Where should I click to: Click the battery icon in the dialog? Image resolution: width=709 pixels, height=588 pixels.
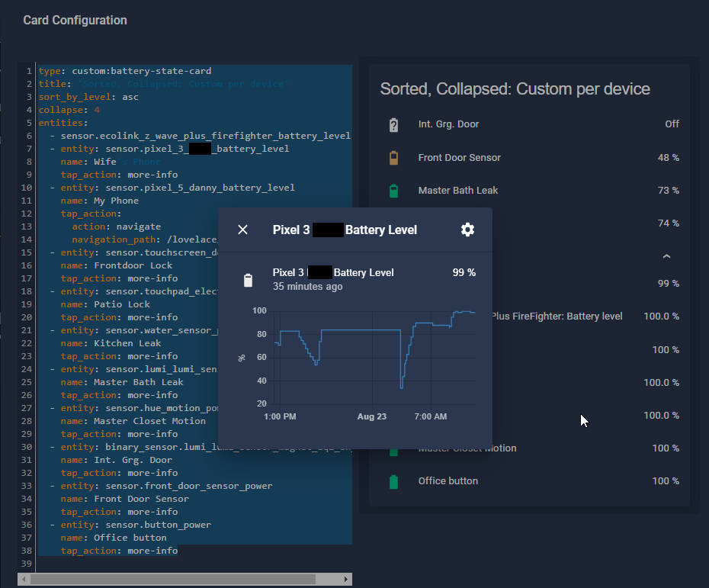click(248, 280)
